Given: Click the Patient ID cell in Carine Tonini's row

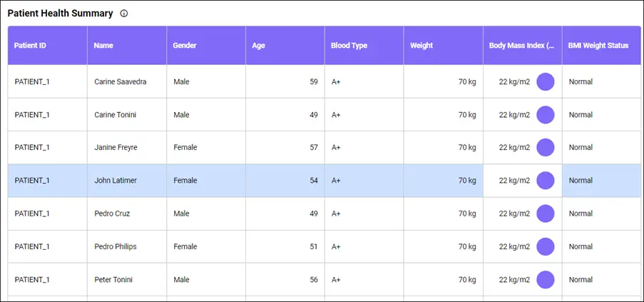Looking at the screenshot, I should pyautogui.click(x=48, y=115).
